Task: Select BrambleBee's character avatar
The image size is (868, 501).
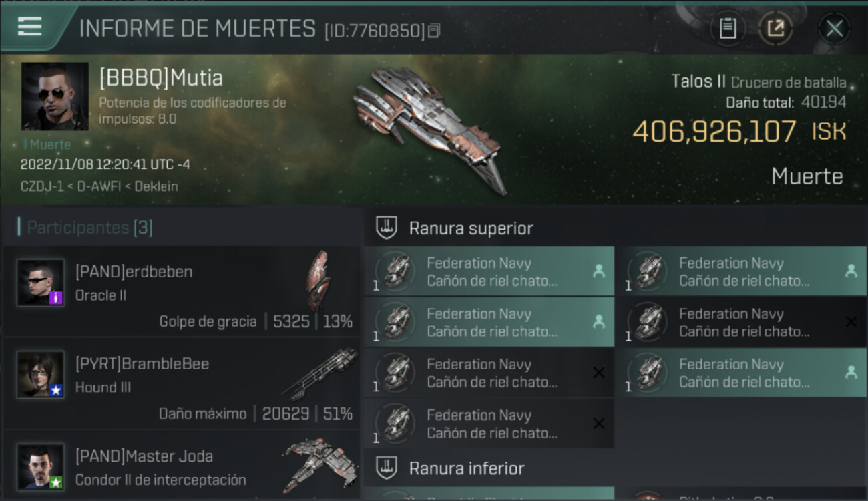Action: coord(41,375)
